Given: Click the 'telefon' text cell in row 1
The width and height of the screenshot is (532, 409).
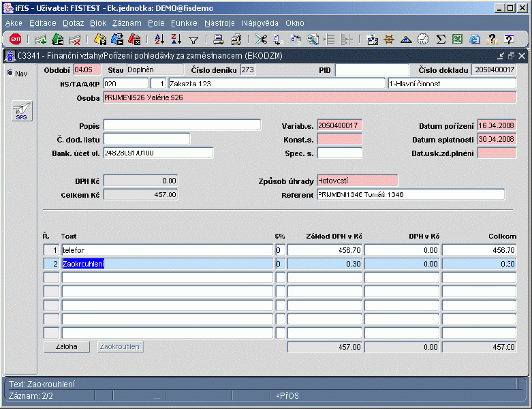Looking at the screenshot, I should coord(168,250).
